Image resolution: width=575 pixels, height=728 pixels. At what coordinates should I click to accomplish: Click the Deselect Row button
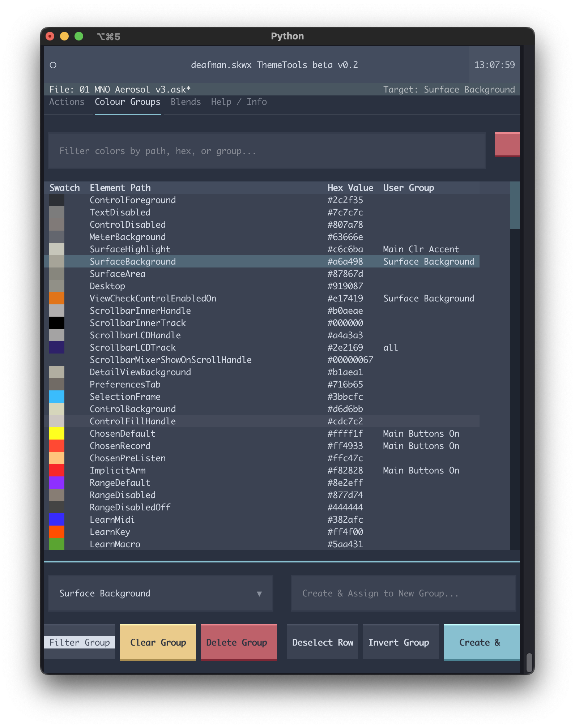[x=322, y=642]
